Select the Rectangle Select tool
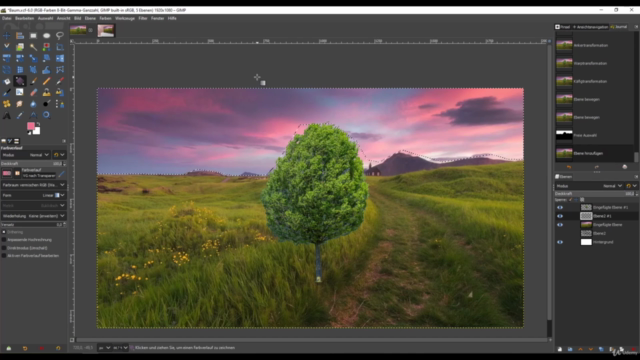 click(33, 36)
